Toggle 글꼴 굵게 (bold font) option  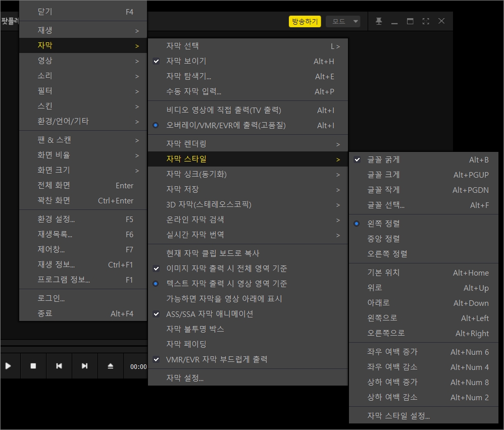coord(383,160)
